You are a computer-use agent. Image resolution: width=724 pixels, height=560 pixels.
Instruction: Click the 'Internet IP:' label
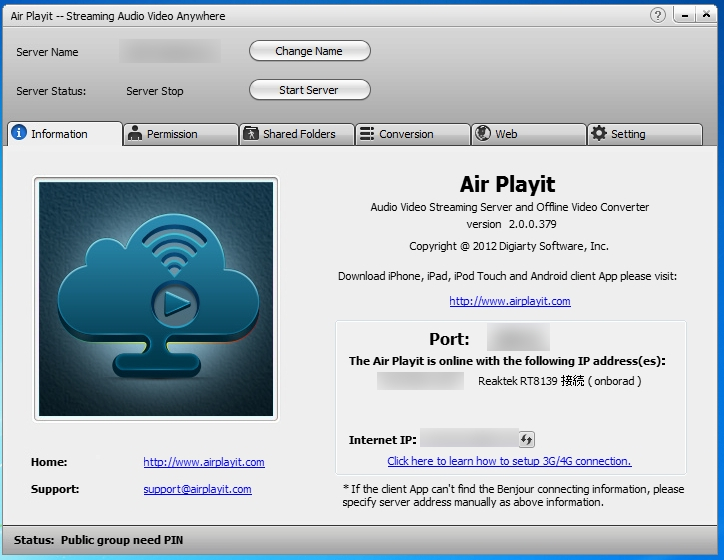(x=382, y=440)
